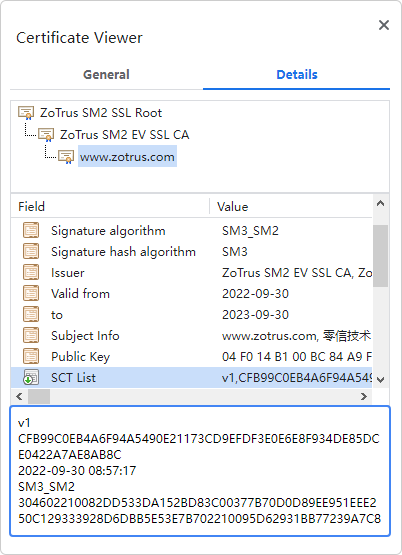Click the SM3 value in the field list
402x555 pixels.
pos(235,252)
